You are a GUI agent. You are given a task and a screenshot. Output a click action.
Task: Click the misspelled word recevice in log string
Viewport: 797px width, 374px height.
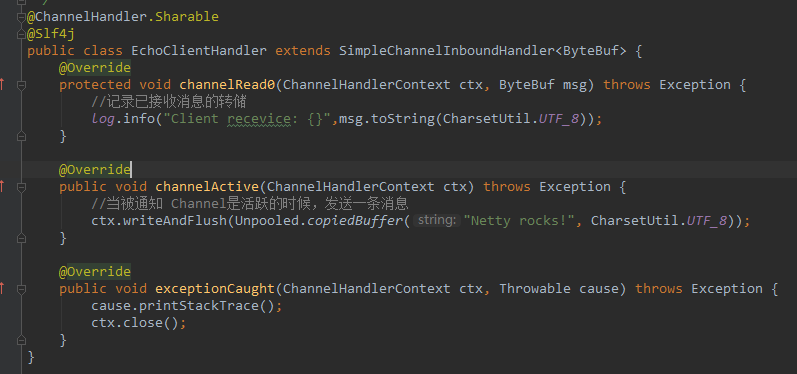(259, 119)
